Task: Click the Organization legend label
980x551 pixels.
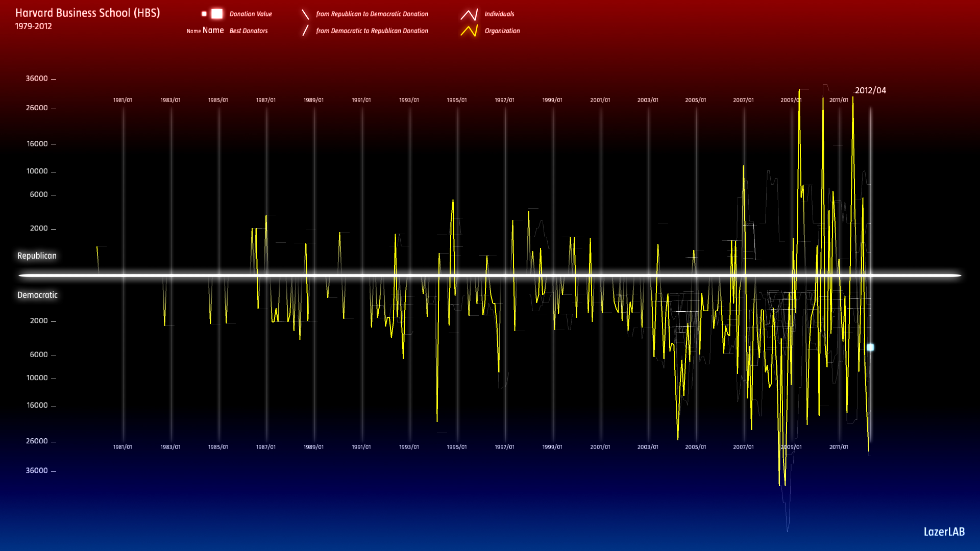Action: [502, 31]
